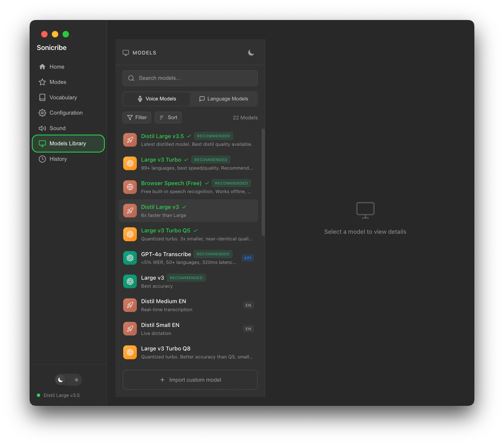The height and width of the screenshot is (445, 504).
Task: Click the green status dot near Distil Large v3.5
Action: [x=38, y=395]
